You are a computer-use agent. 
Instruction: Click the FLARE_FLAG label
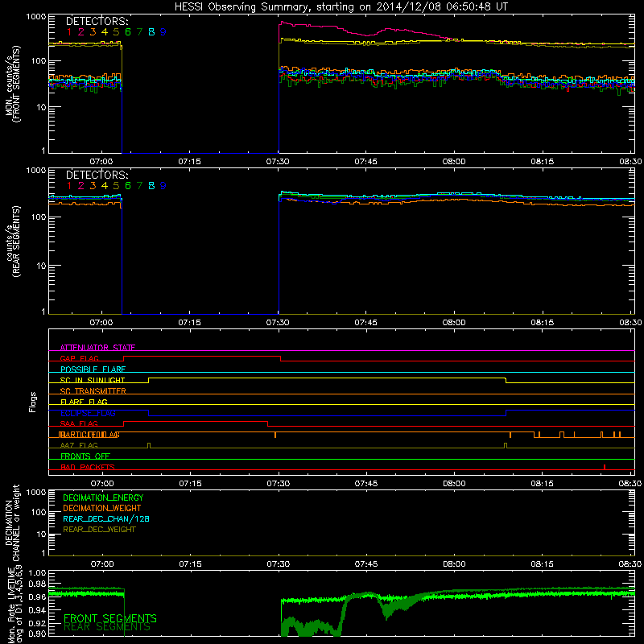click(84, 402)
